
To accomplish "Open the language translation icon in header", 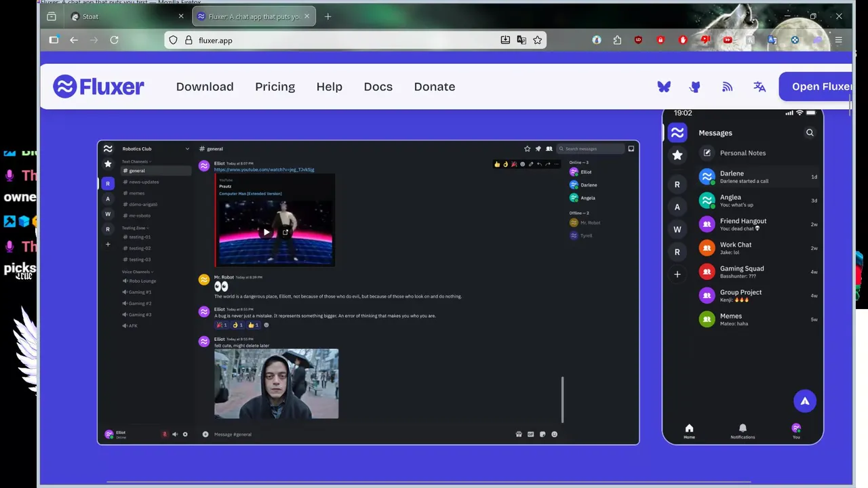I will pos(759,87).
